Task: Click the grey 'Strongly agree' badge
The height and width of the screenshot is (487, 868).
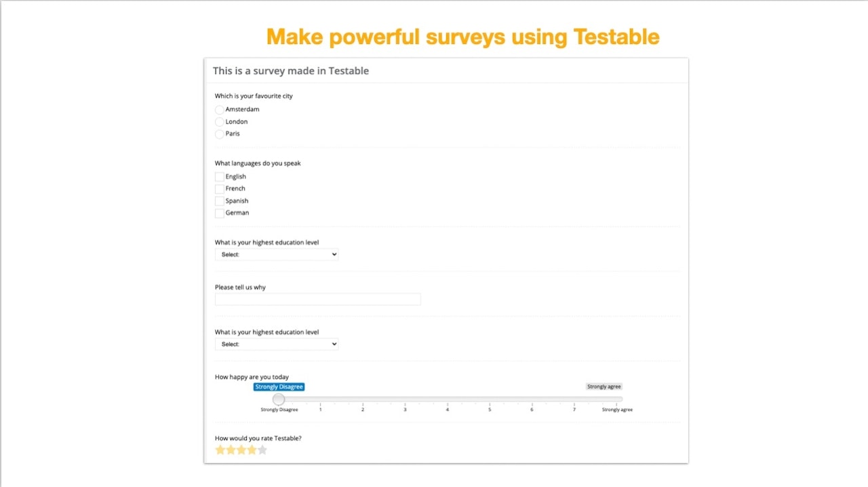Action: pos(604,387)
